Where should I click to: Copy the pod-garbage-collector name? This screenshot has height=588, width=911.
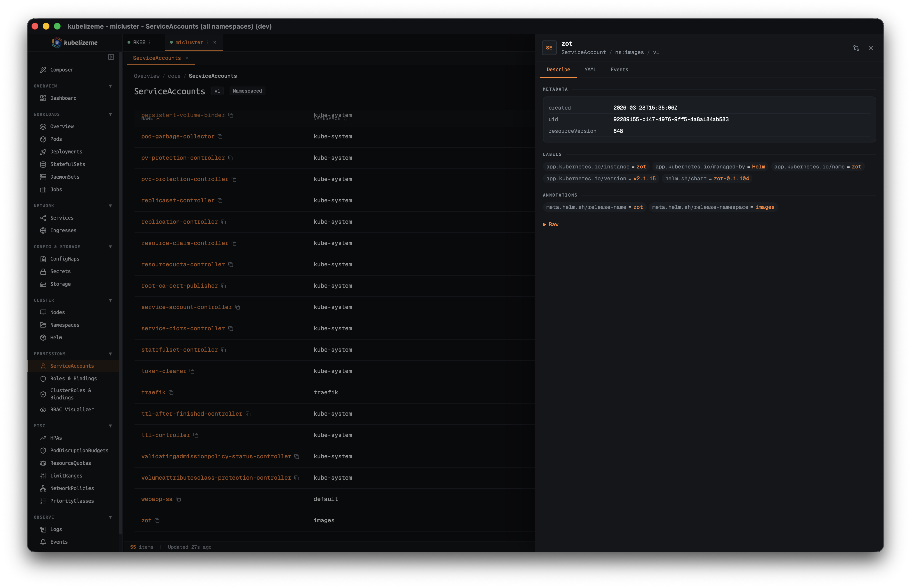click(x=220, y=137)
